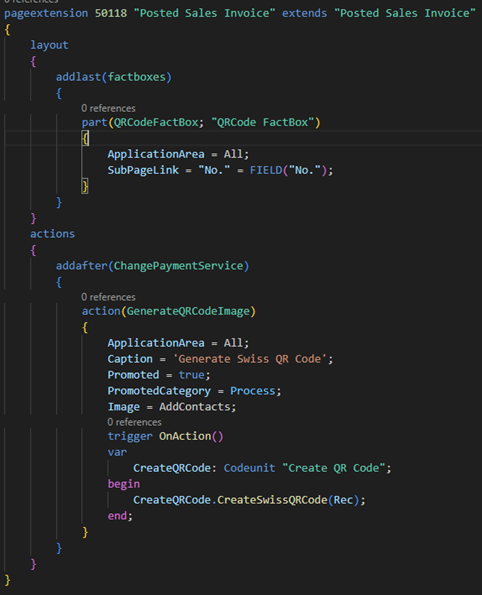This screenshot has width=482, height=595.
Task: Click the 'begin' keyword
Action: tap(124, 484)
